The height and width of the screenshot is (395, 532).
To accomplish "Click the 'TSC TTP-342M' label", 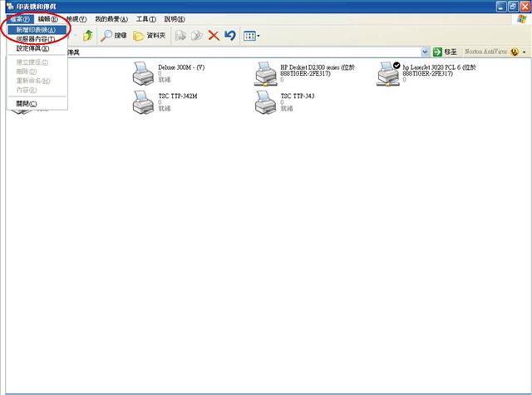I will (178, 96).
